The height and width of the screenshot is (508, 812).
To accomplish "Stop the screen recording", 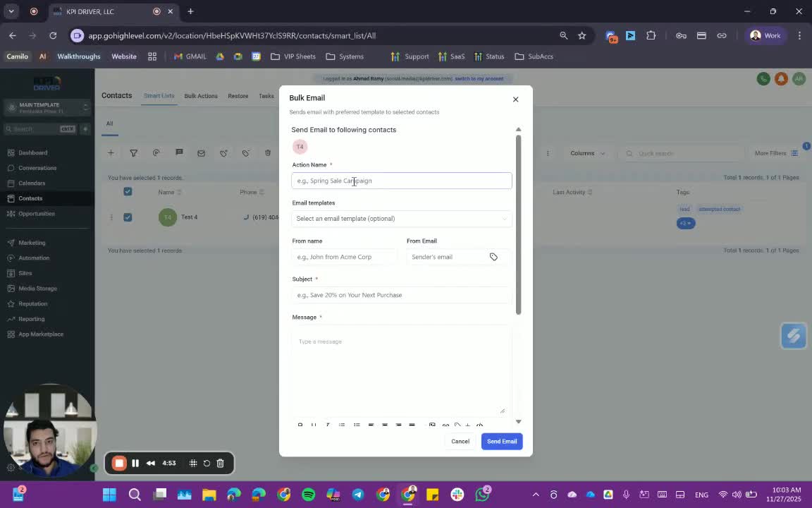I will pyautogui.click(x=119, y=464).
